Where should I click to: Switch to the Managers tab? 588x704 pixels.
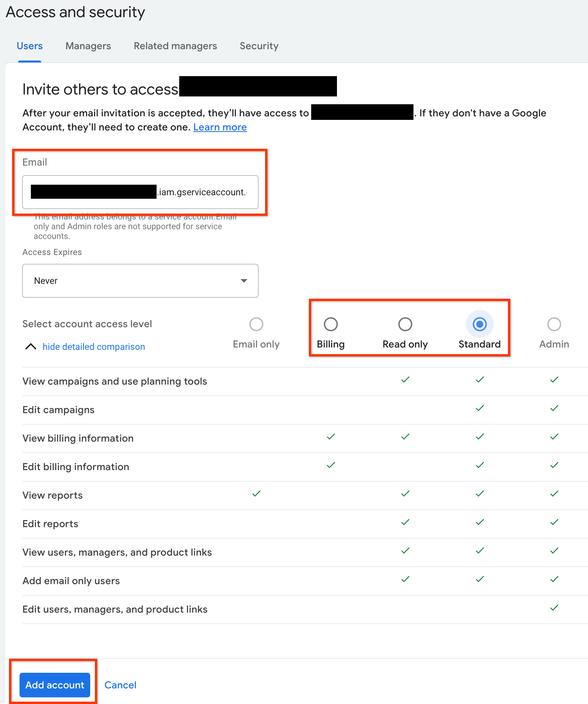(x=88, y=46)
